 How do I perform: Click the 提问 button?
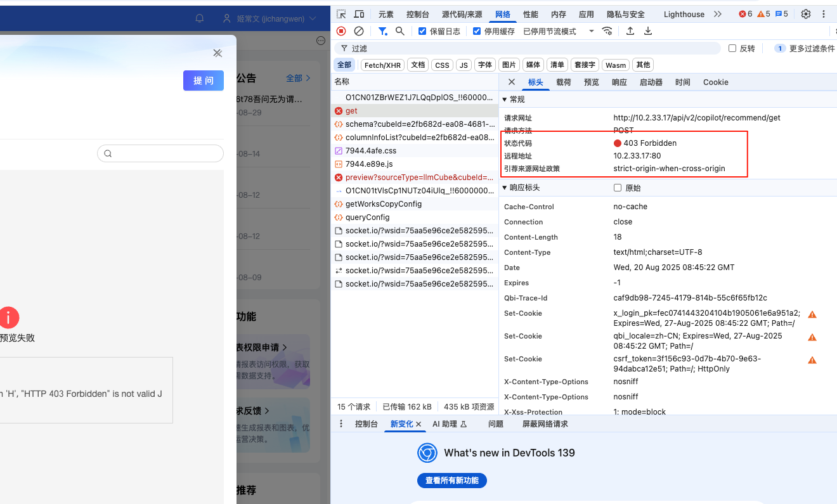click(x=203, y=81)
